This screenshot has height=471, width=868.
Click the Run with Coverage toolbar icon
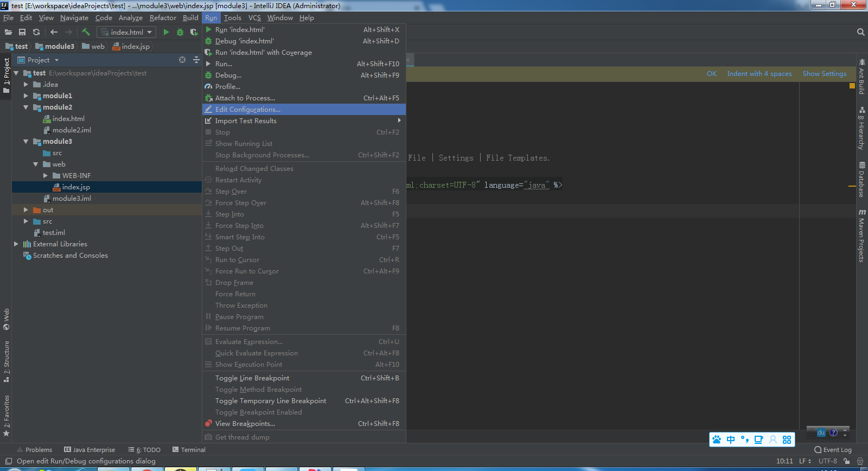[194, 32]
